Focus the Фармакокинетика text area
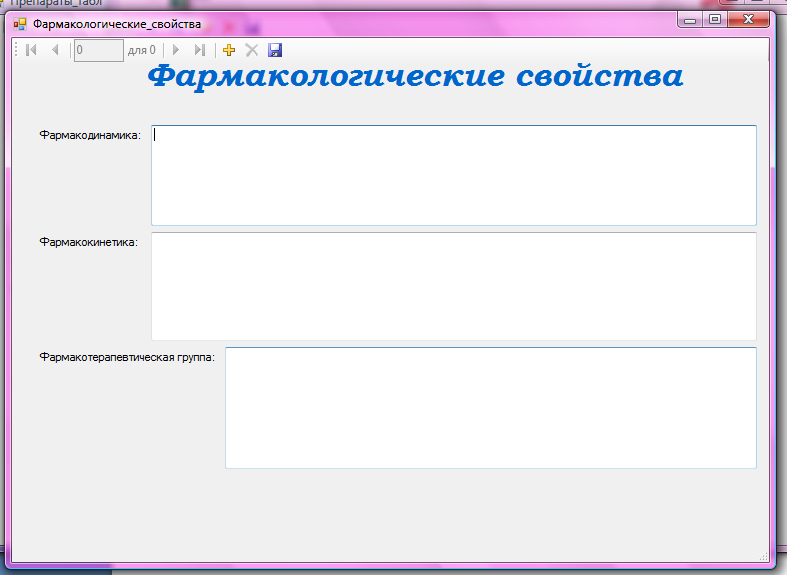 (x=454, y=286)
